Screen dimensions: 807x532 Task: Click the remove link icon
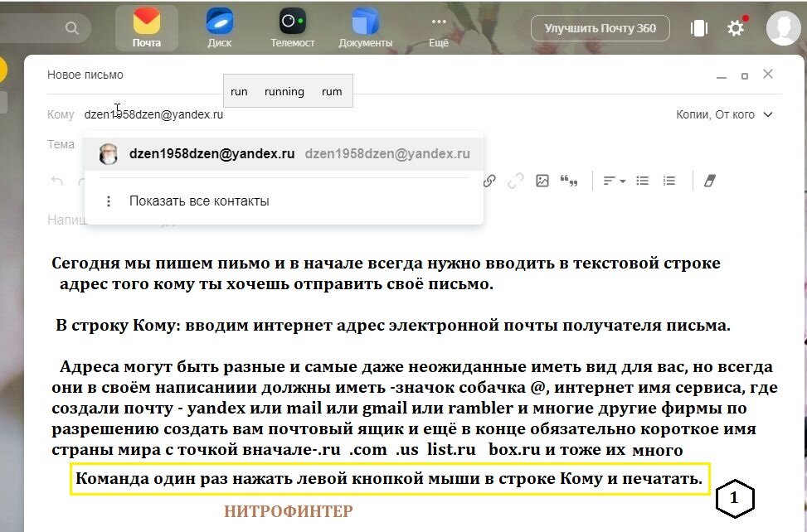click(x=515, y=181)
